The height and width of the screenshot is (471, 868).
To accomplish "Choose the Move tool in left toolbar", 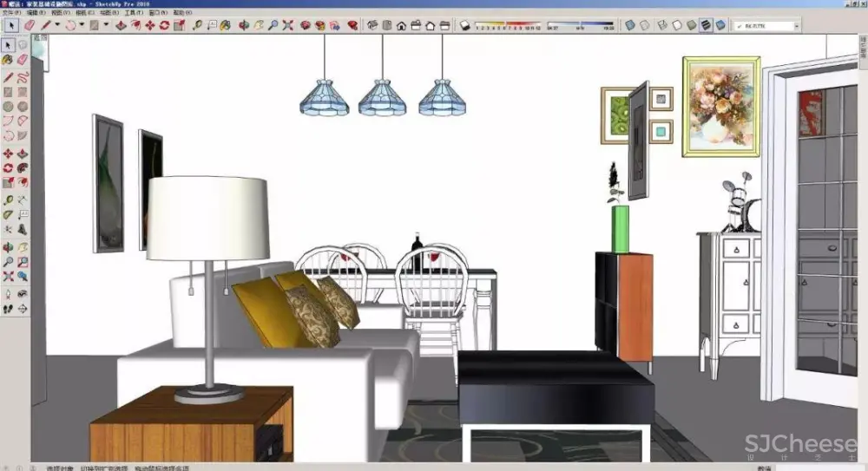I will coord(9,154).
